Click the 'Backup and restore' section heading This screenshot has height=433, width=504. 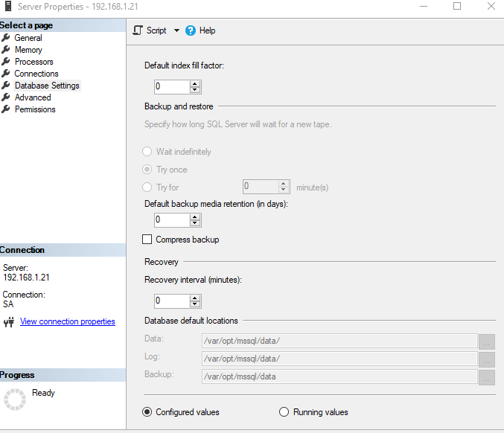pyautogui.click(x=179, y=106)
